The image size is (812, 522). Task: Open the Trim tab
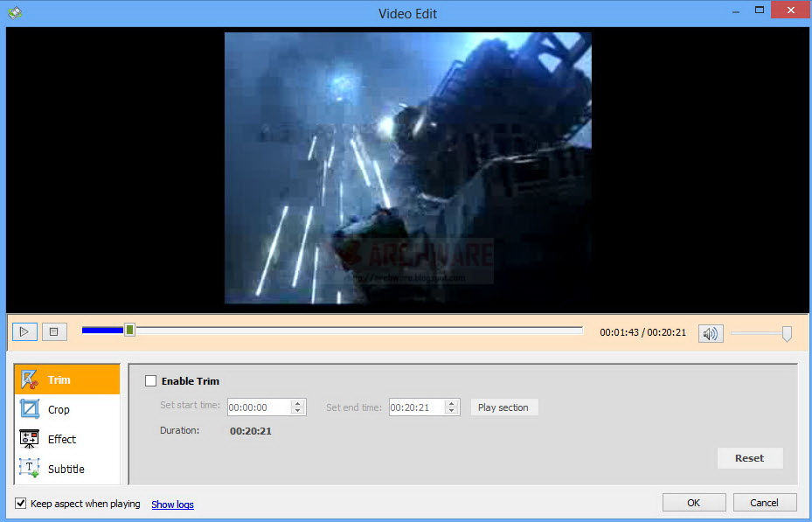click(x=67, y=379)
